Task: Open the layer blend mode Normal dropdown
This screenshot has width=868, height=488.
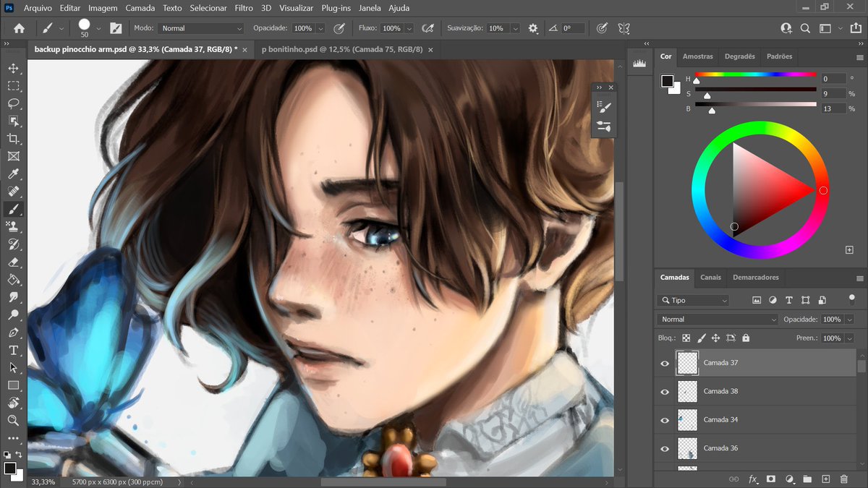Action: pyautogui.click(x=718, y=319)
